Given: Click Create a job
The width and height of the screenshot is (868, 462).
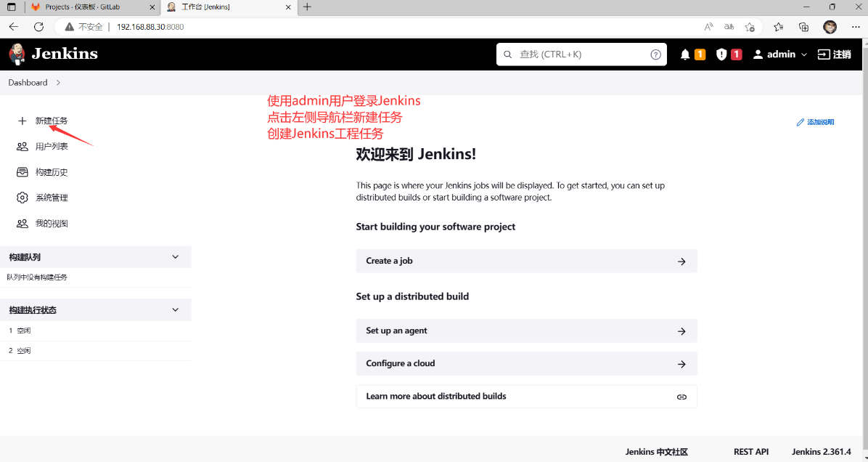Looking at the screenshot, I should coord(526,261).
